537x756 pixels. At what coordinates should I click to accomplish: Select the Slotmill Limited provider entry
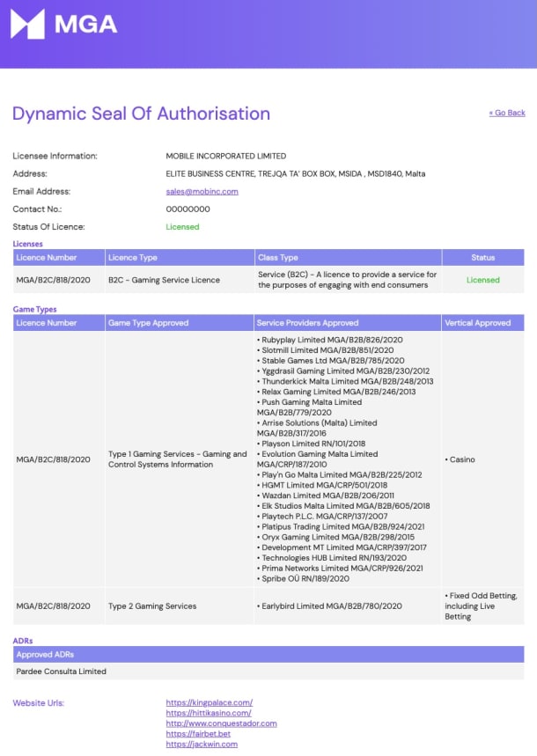click(325, 350)
